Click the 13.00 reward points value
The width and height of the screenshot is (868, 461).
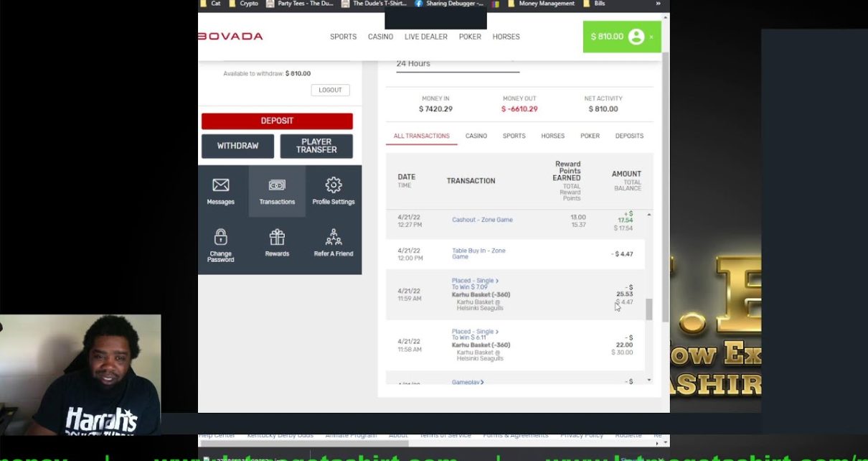coord(578,217)
